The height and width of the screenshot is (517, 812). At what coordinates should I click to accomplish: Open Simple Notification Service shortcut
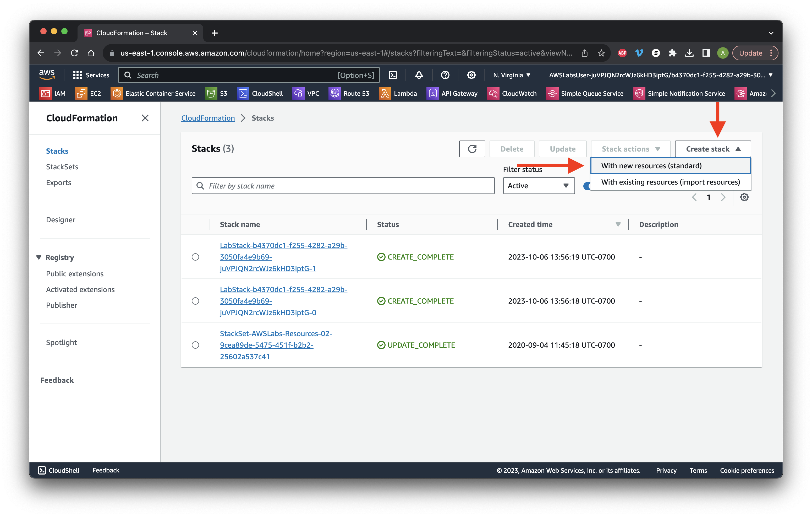coord(679,94)
